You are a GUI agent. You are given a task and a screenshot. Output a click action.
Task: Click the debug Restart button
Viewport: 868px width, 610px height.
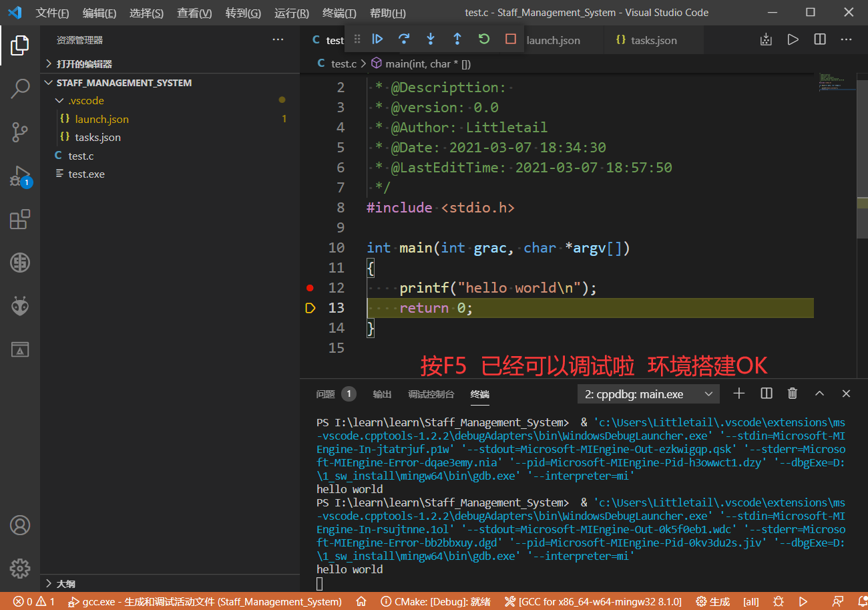(484, 39)
